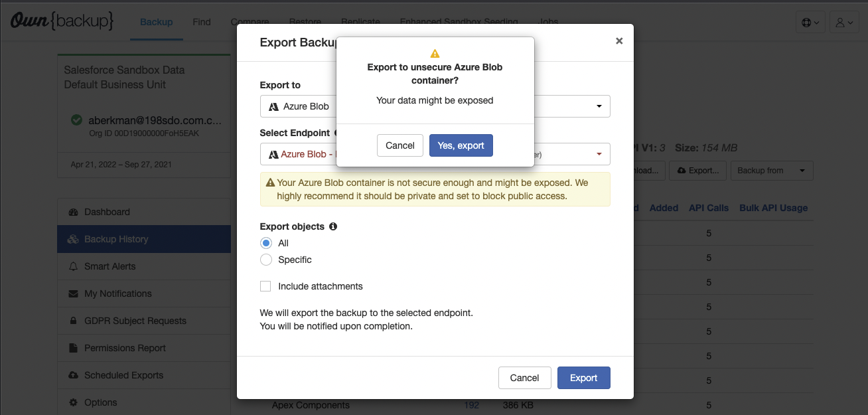Confirm with the Yes, export button

461,145
